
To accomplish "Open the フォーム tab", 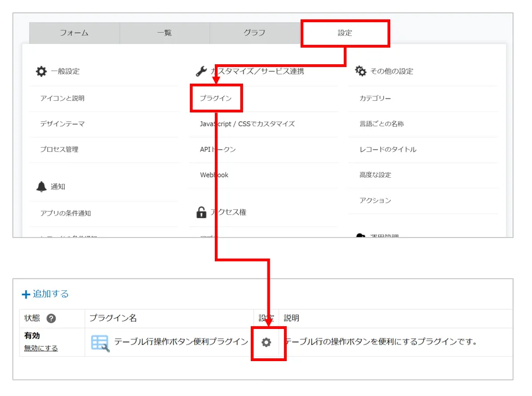I will pyautogui.click(x=74, y=33).
